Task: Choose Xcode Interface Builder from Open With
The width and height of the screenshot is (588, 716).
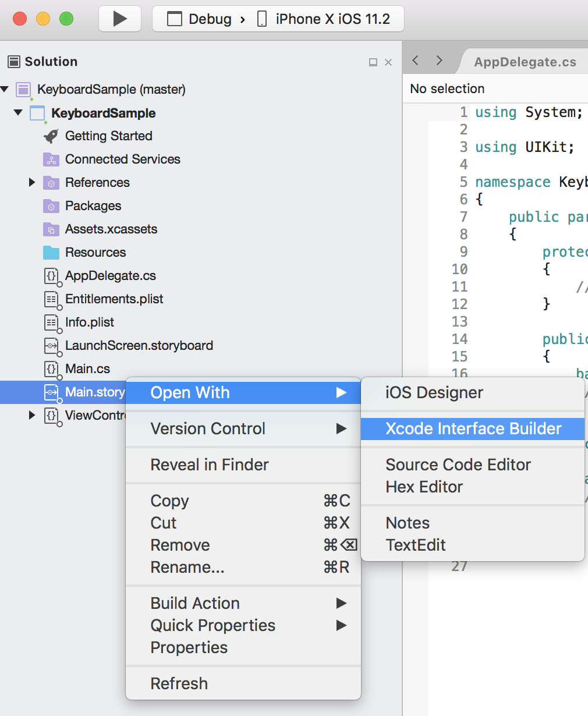Action: (472, 429)
